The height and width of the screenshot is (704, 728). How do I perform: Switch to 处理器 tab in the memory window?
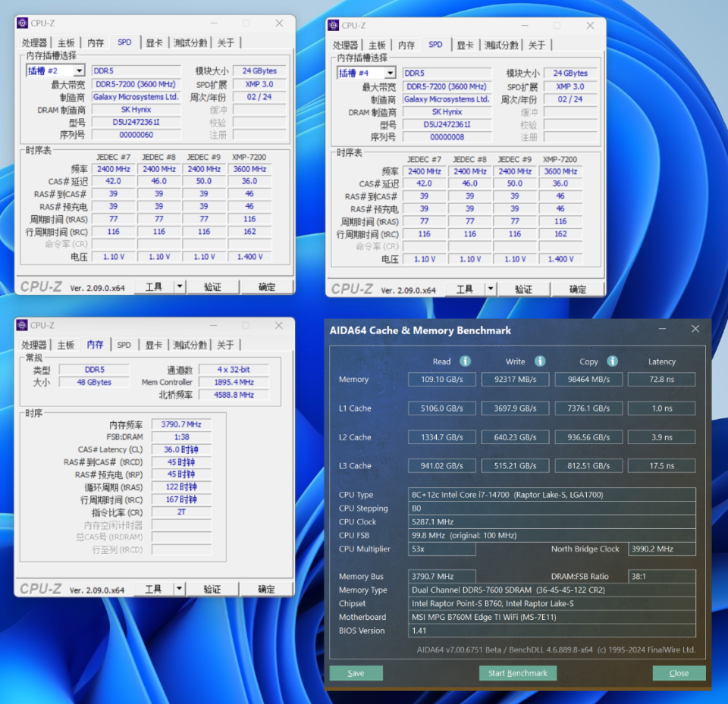[x=34, y=345]
